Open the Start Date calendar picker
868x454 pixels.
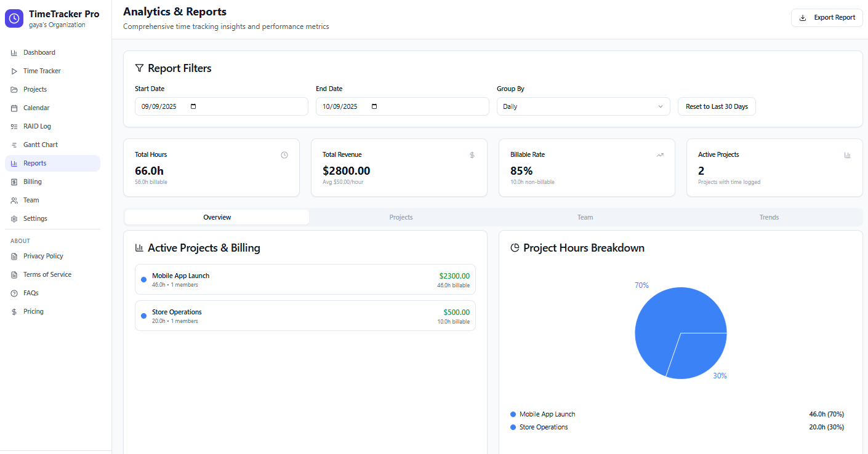(x=193, y=106)
